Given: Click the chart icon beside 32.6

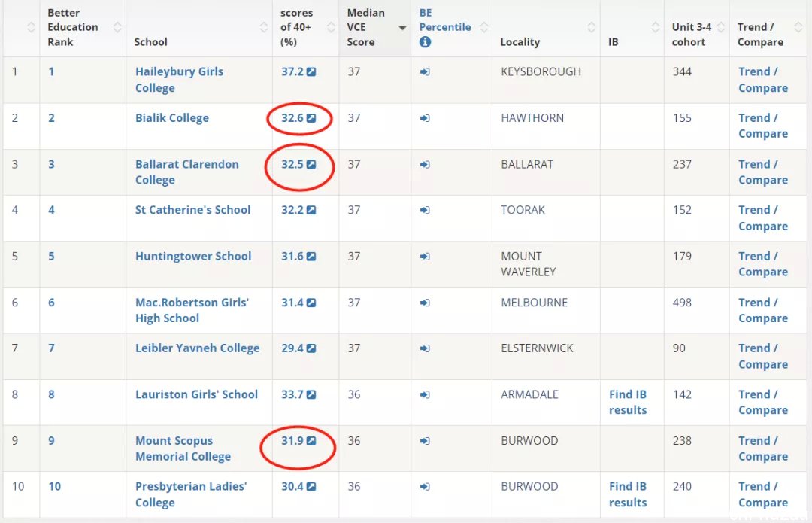Looking at the screenshot, I should 311,118.
